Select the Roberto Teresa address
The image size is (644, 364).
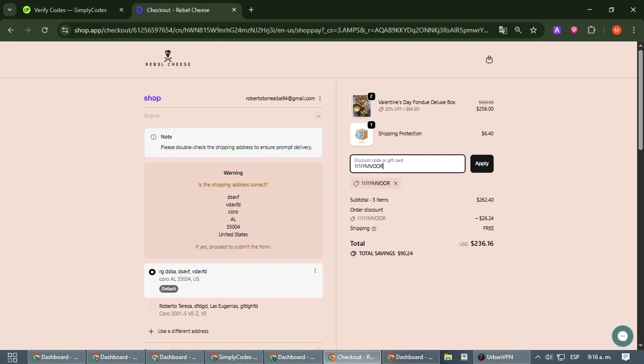(152, 306)
